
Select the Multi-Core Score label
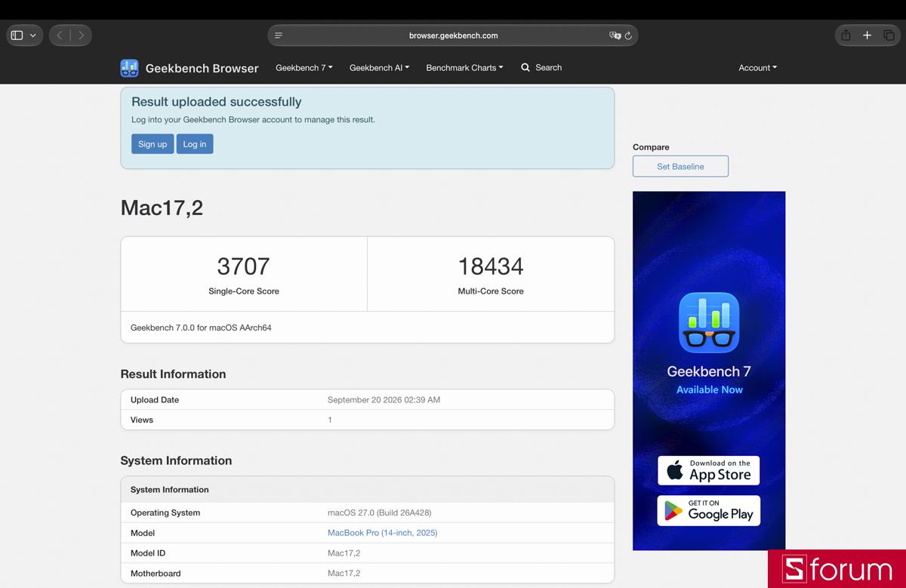(491, 291)
